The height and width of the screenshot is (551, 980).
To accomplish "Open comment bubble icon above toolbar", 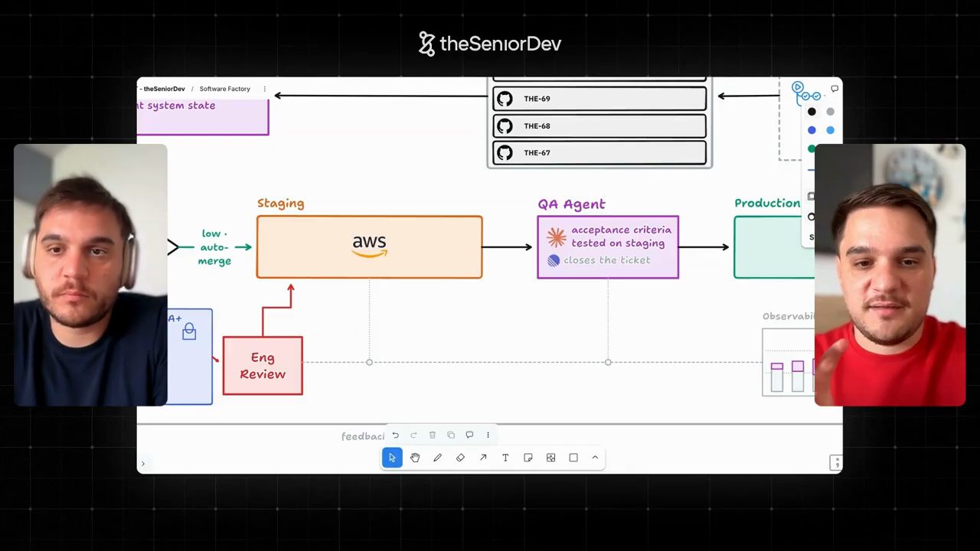I will click(x=469, y=435).
